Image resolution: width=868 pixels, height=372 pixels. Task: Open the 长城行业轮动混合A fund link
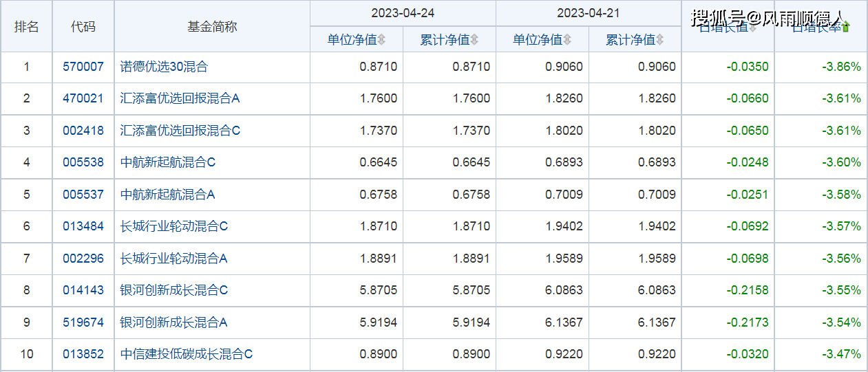pos(174,259)
